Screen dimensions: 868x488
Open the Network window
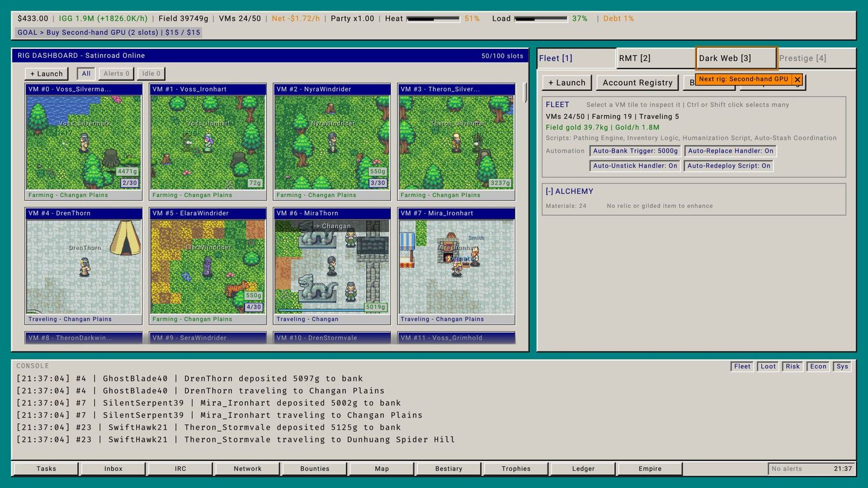248,469
